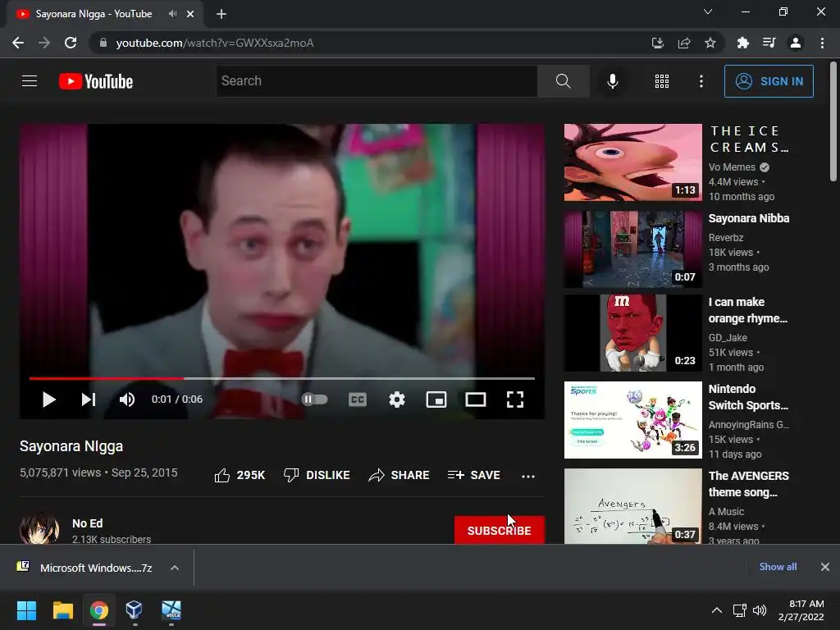Open the No Ed channel avatar

pyautogui.click(x=39, y=529)
